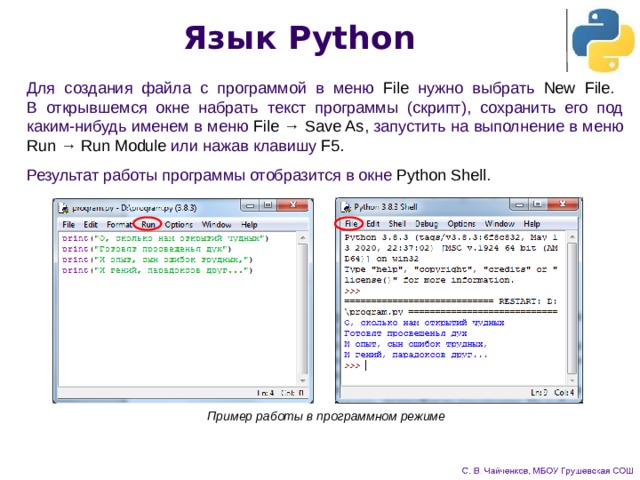This screenshot has height=480, width=640.
Task: Click the Python logo in slide corner
Action: [603, 40]
